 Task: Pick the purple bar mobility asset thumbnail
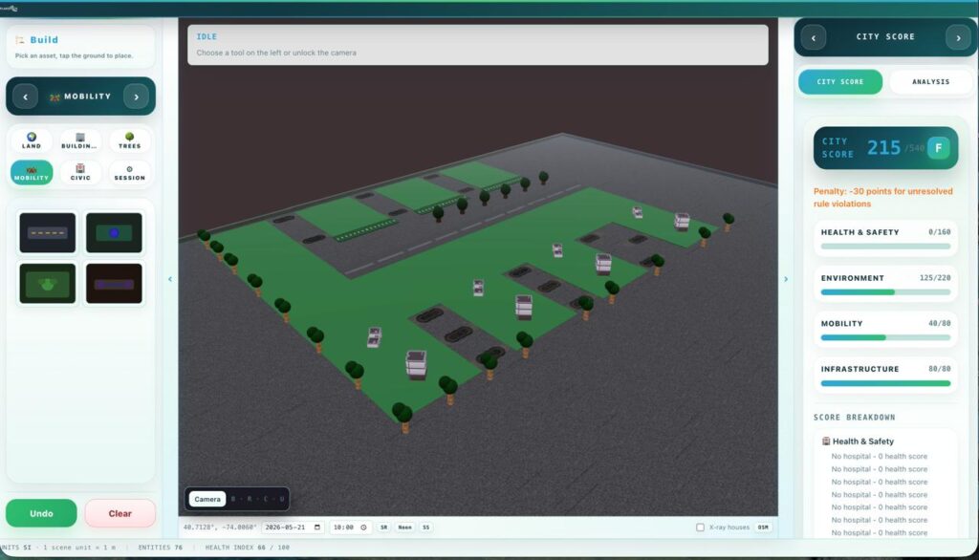click(114, 284)
